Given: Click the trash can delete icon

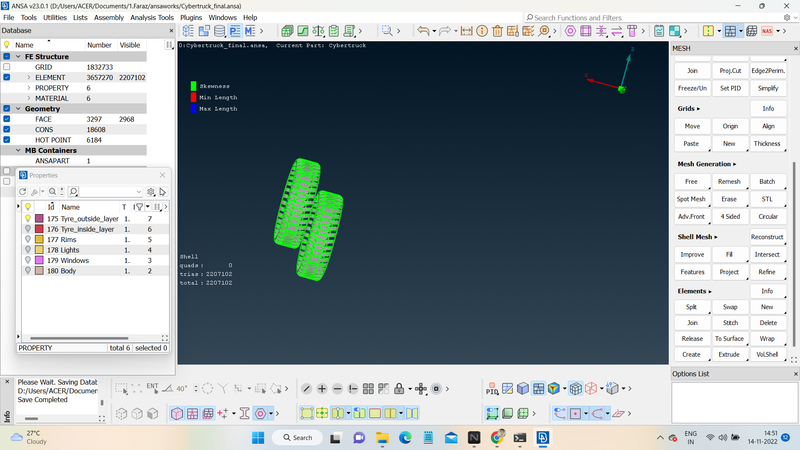Looking at the screenshot, I should click(497, 31).
